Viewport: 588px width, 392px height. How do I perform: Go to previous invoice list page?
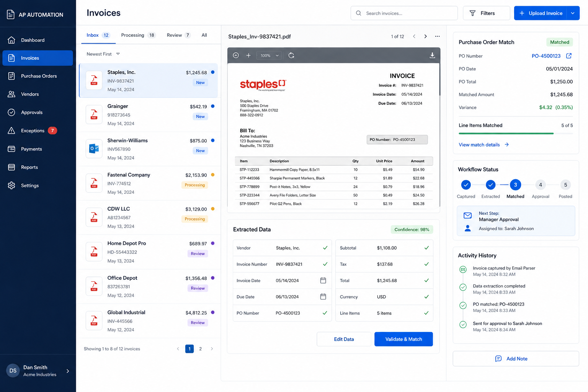[178, 349]
